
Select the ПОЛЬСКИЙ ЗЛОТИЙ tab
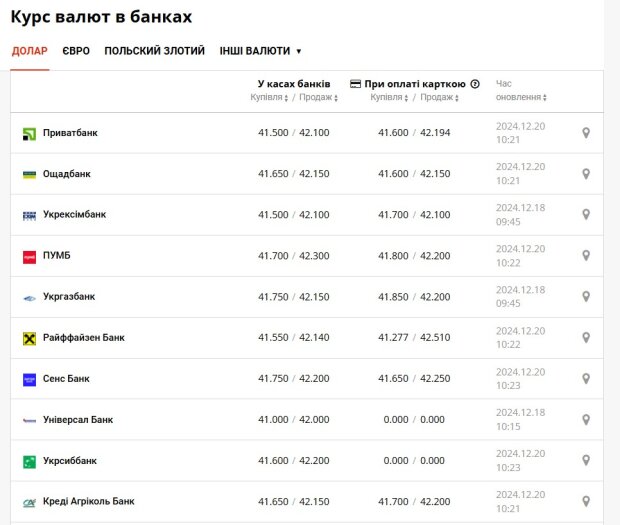154,51
